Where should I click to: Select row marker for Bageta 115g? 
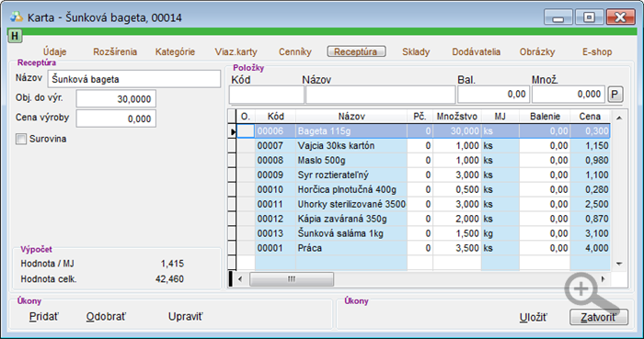click(x=232, y=131)
